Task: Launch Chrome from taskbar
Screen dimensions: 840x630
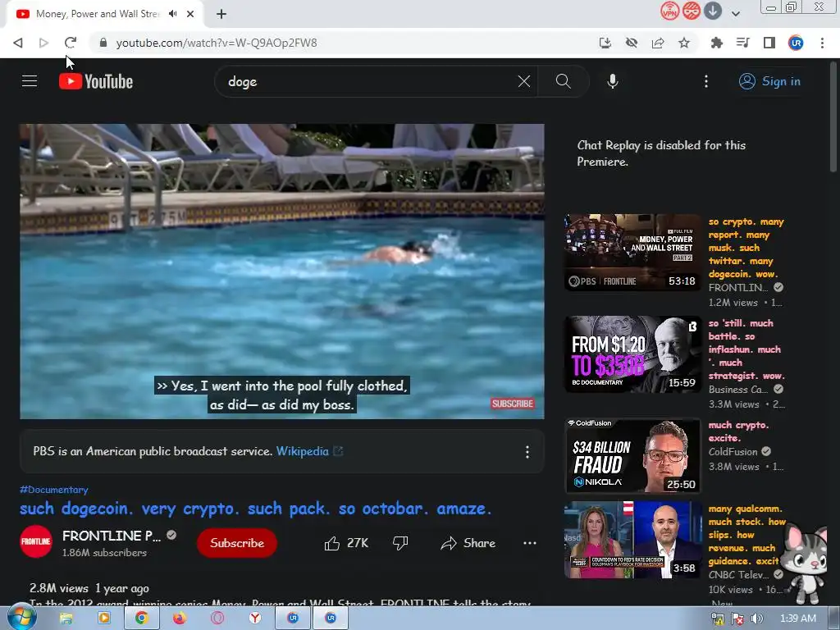Action: point(141,619)
